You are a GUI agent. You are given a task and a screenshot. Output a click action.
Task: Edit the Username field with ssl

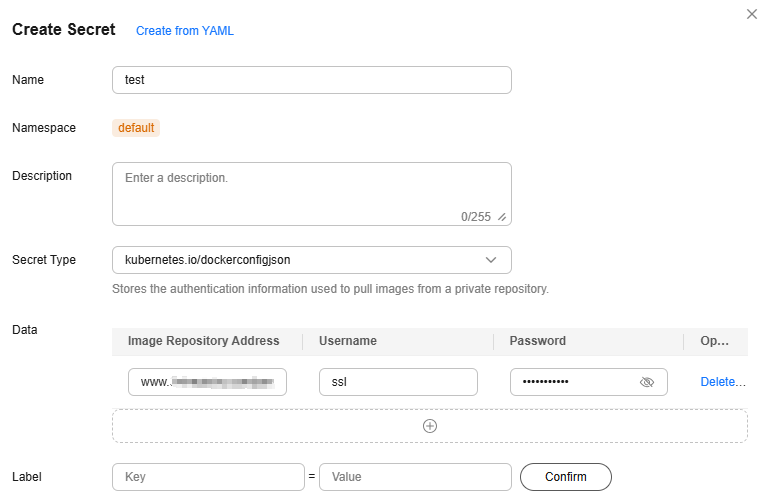398,382
